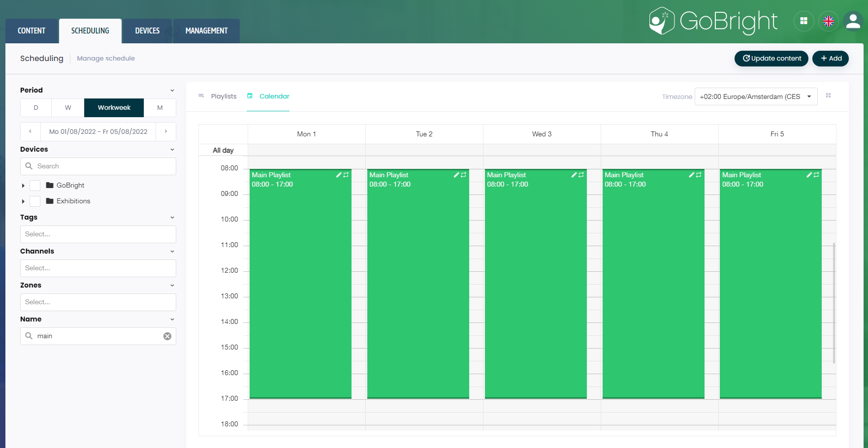Click the Devices search magnifier icon
This screenshot has width=868, height=448.
point(29,166)
